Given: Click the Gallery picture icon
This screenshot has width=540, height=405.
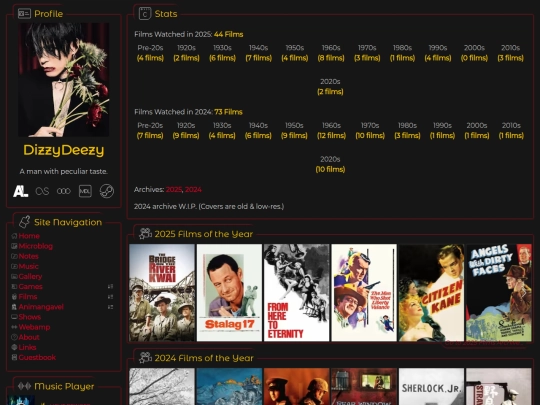Looking at the screenshot, I should [14, 277].
